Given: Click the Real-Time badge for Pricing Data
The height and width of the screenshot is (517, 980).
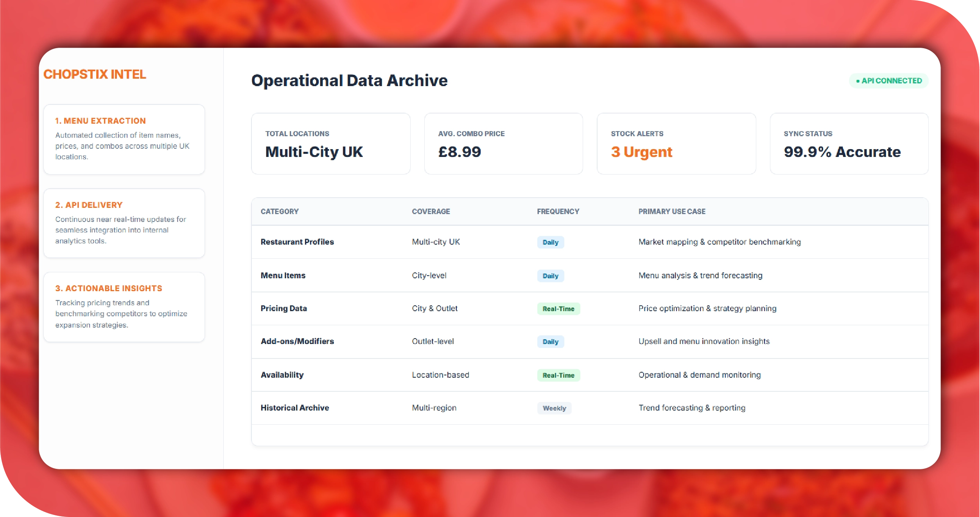Looking at the screenshot, I should [x=558, y=309].
